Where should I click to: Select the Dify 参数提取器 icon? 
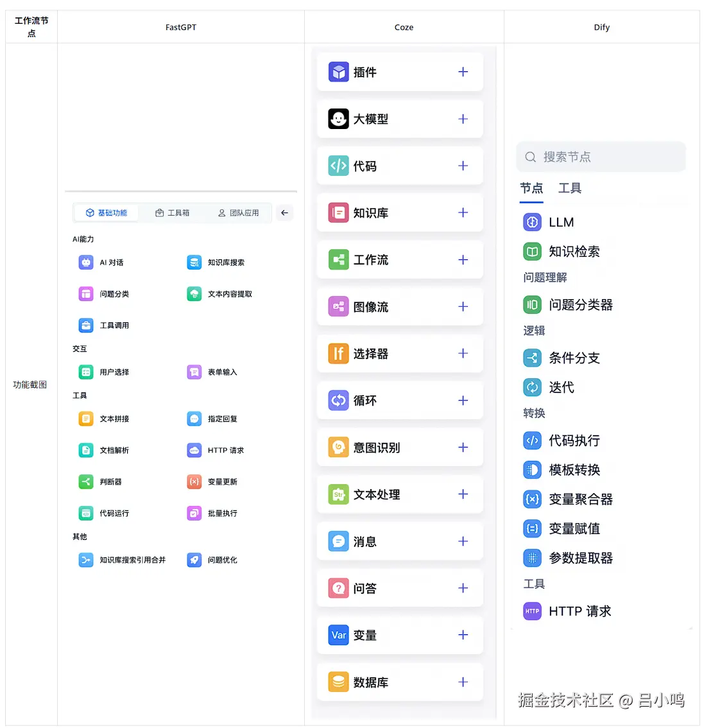point(532,558)
